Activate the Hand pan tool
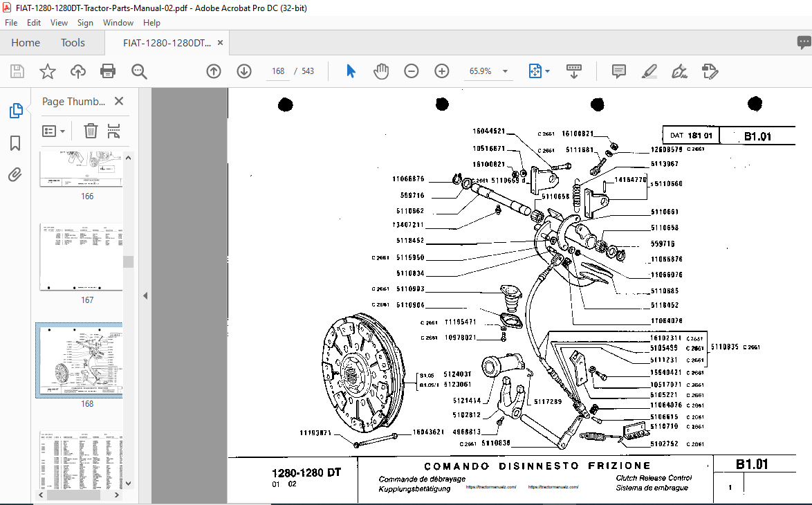The height and width of the screenshot is (505, 812). point(380,71)
